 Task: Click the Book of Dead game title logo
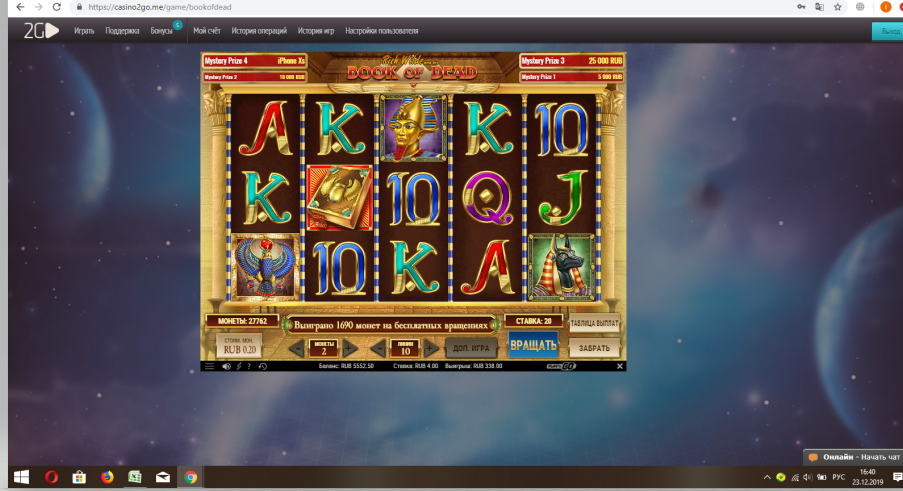[x=412, y=68]
